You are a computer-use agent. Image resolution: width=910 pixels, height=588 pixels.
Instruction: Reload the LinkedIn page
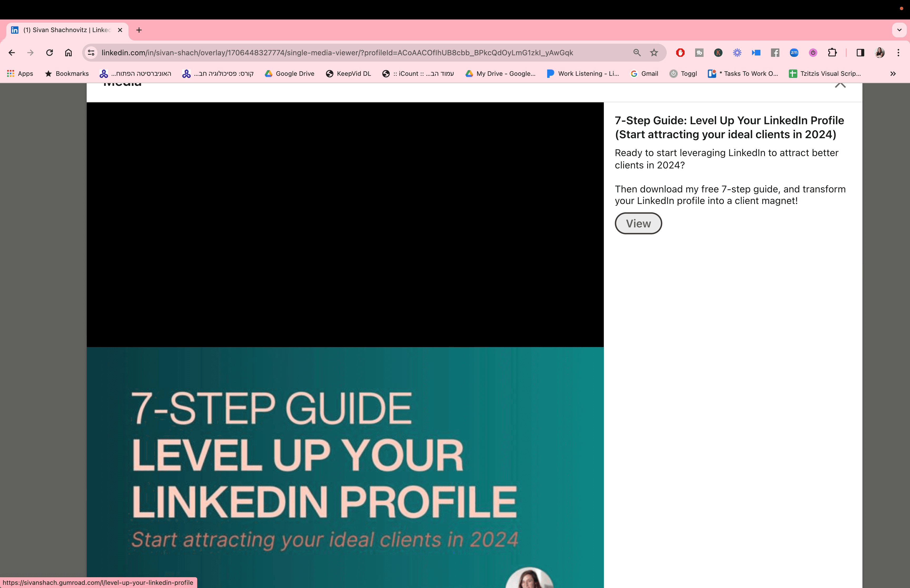[x=50, y=53]
